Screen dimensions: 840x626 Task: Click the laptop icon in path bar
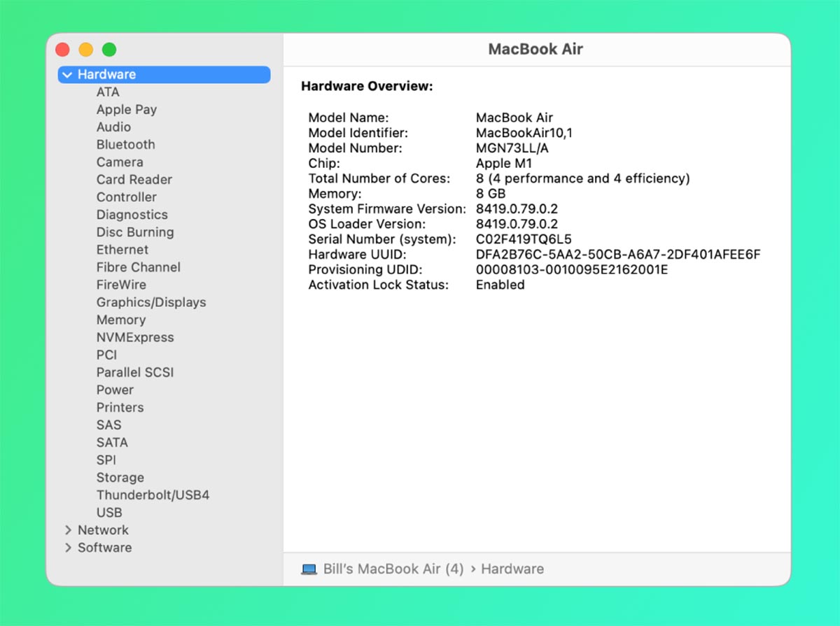pos(309,569)
